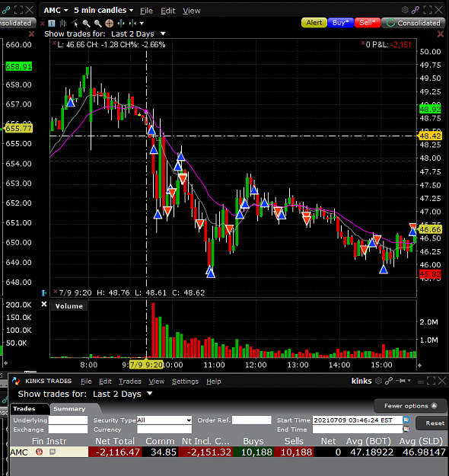This screenshot has width=449, height=476.
Task: Open the End Time calendar picker icon
Action: click(406, 429)
